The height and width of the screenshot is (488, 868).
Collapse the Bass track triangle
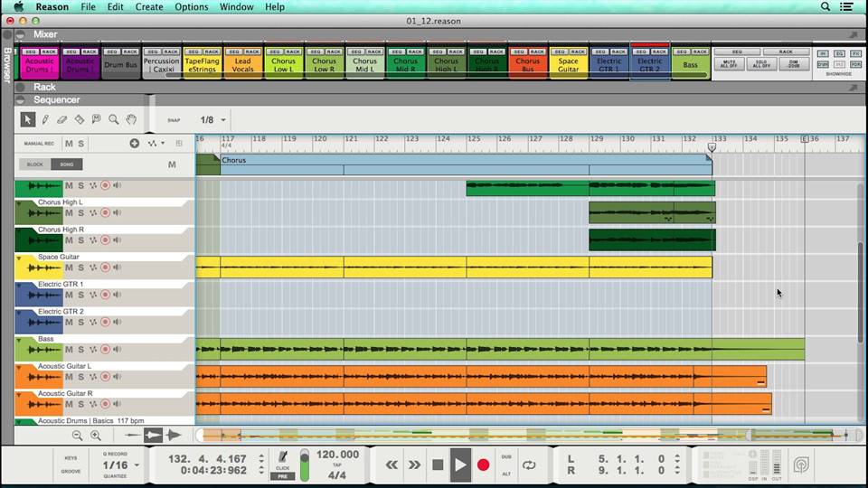tap(19, 340)
